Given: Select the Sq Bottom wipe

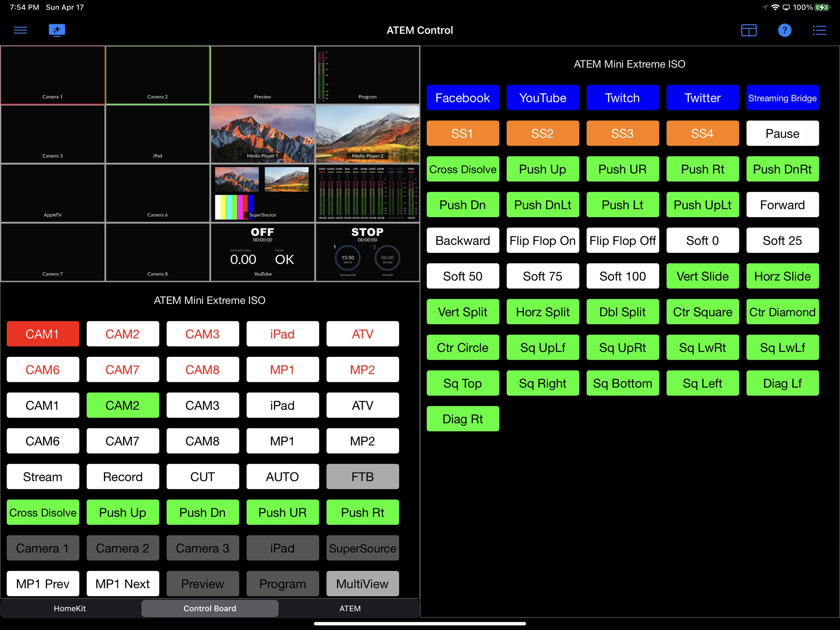Looking at the screenshot, I should click(x=622, y=383).
